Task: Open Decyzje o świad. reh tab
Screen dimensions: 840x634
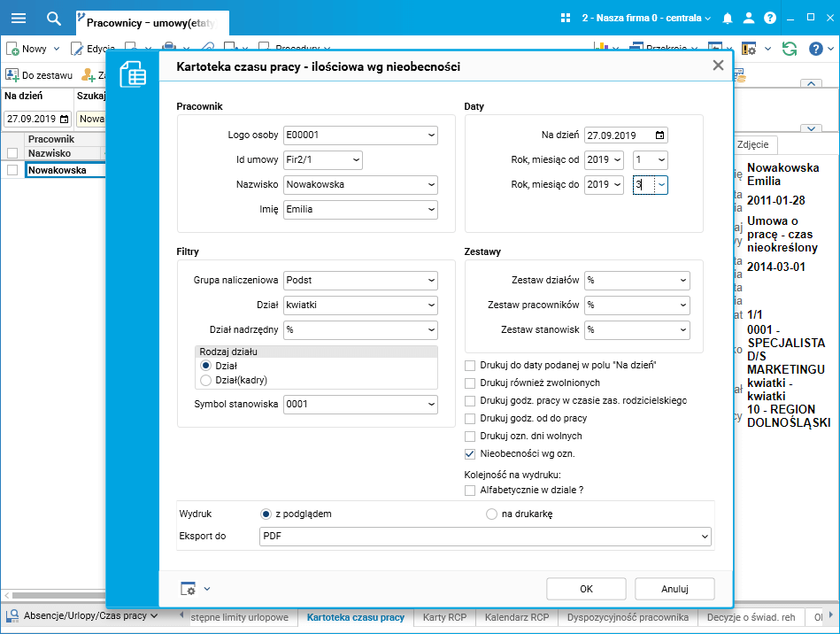Action: 751,617
